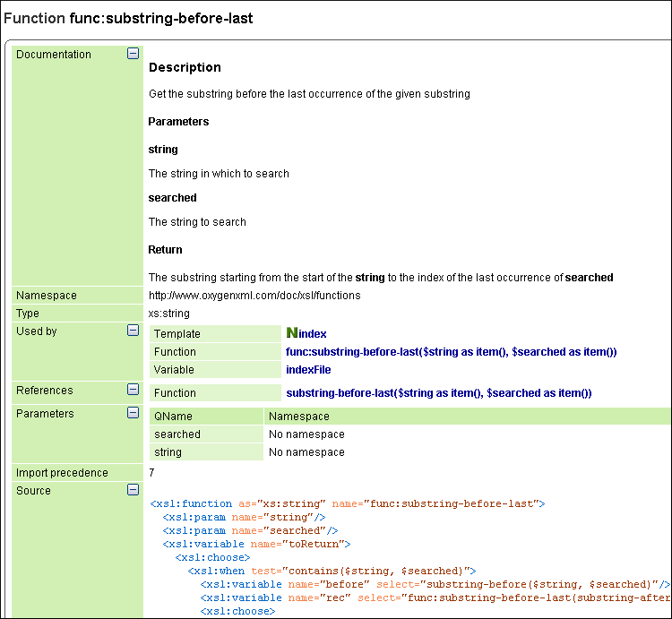Click the green N template icon
Viewport: 672px width, 619px height.
coord(291,332)
